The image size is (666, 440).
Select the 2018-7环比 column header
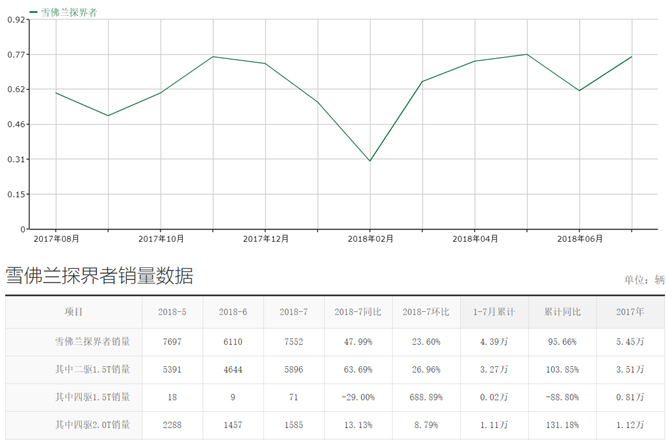click(426, 312)
